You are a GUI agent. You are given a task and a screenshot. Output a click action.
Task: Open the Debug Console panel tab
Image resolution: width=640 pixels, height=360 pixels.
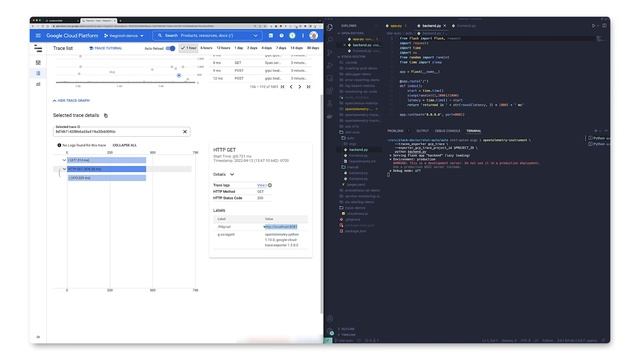[x=447, y=131]
